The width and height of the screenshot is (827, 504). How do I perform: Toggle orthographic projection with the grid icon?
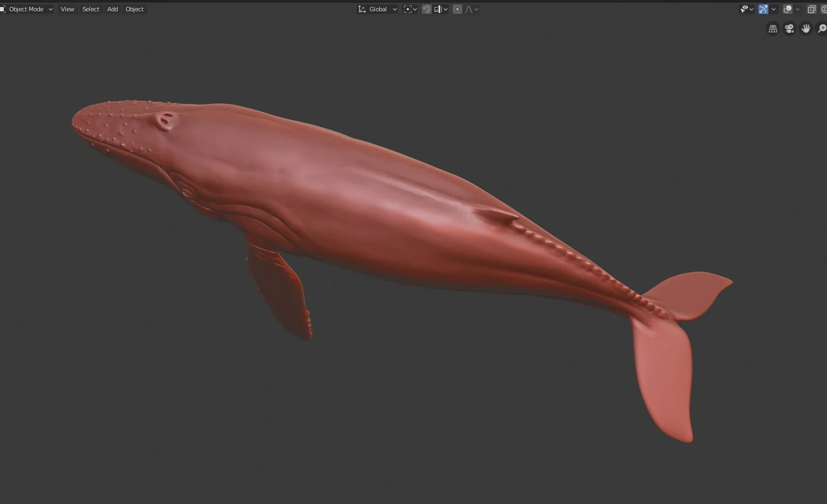773,28
